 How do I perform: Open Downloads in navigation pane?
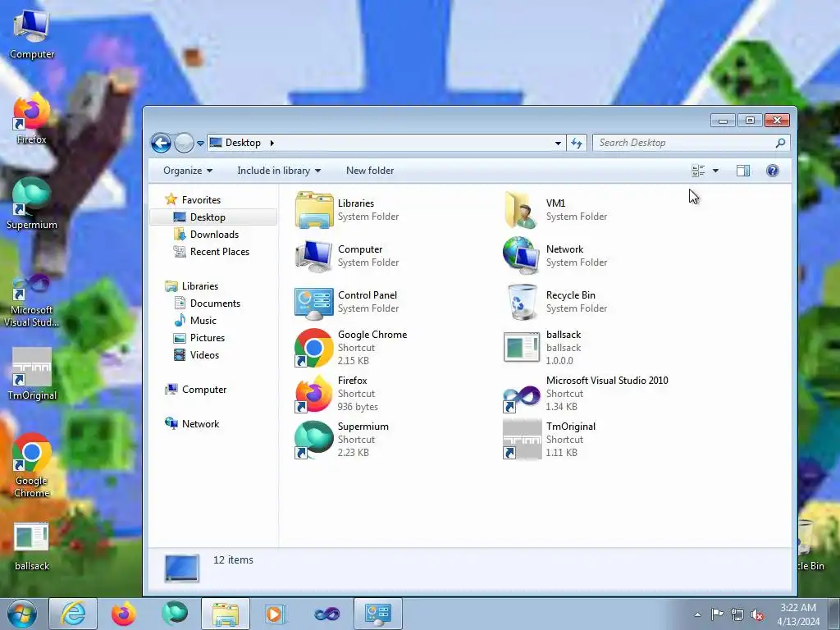point(214,234)
